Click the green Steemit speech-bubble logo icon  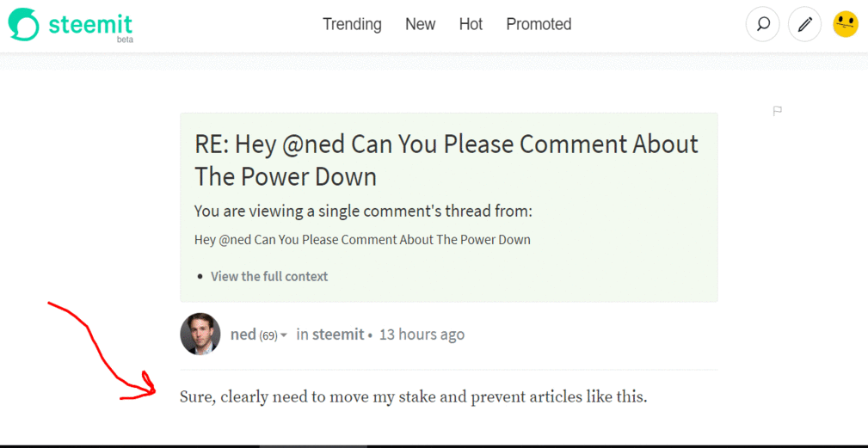click(x=24, y=24)
